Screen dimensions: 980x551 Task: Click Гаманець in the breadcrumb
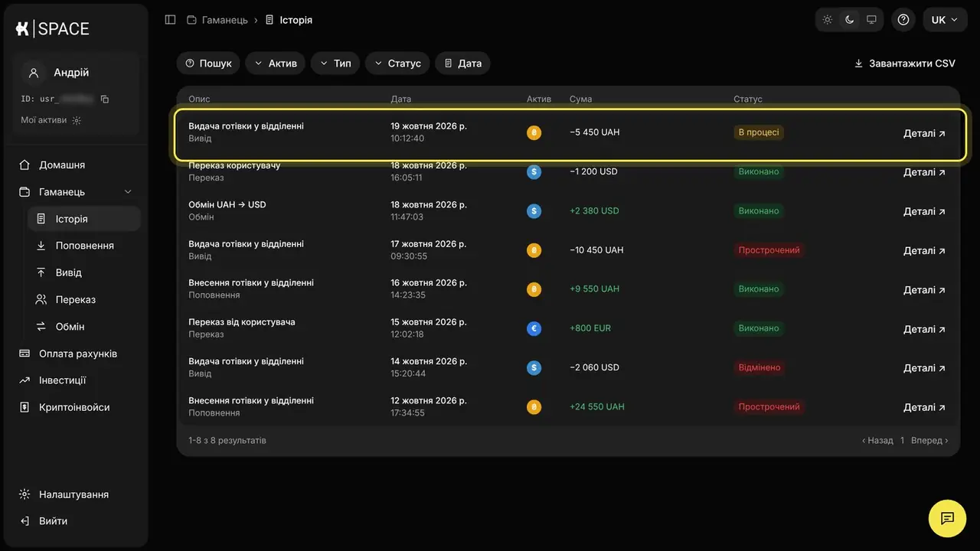tap(218, 20)
